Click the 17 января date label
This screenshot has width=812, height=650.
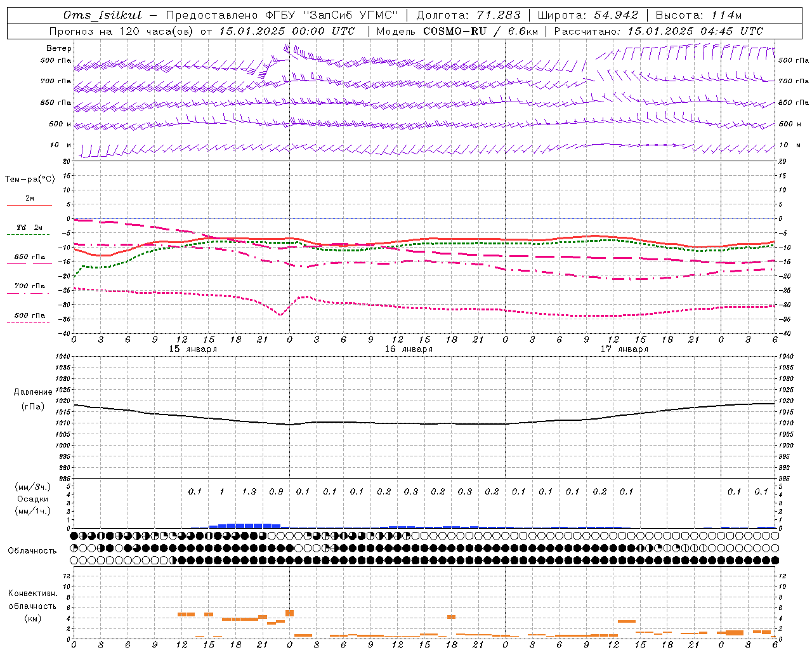(x=624, y=349)
